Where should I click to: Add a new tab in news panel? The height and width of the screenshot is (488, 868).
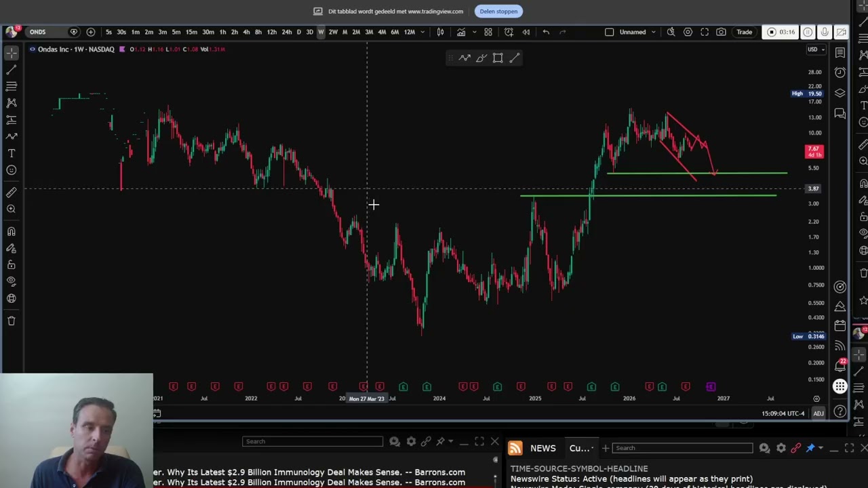[606, 448]
